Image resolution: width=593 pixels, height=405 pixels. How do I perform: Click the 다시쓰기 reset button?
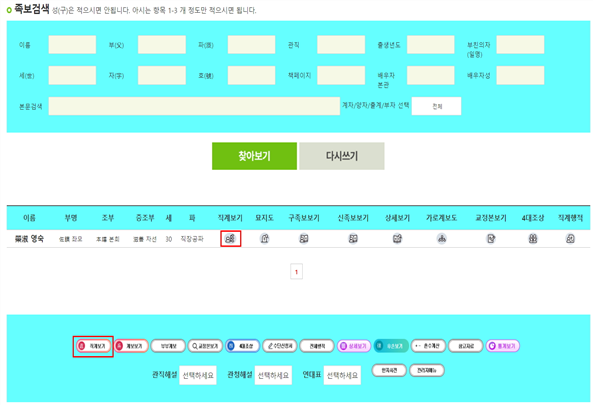[x=342, y=156]
